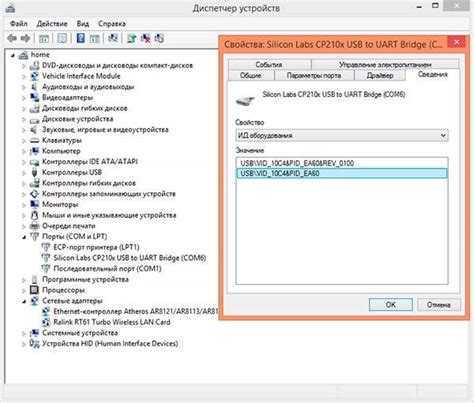Click the mouse icon beside Мыши
The image size is (474, 403).
click(x=34, y=215)
